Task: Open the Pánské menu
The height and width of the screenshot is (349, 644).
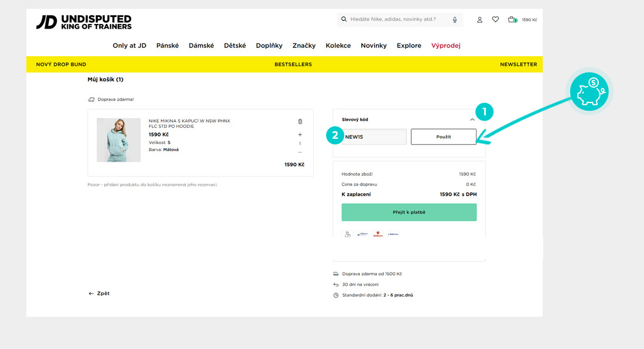Action: 167,46
